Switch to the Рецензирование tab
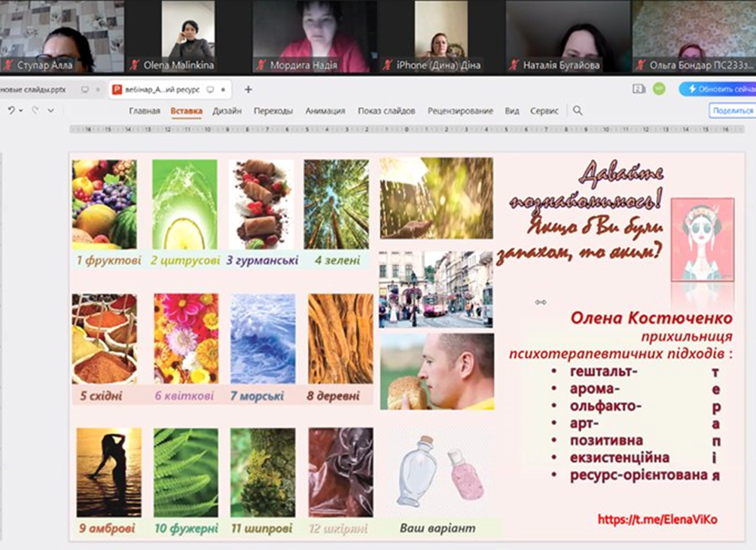Screen dimensions: 756x550 click(x=460, y=111)
